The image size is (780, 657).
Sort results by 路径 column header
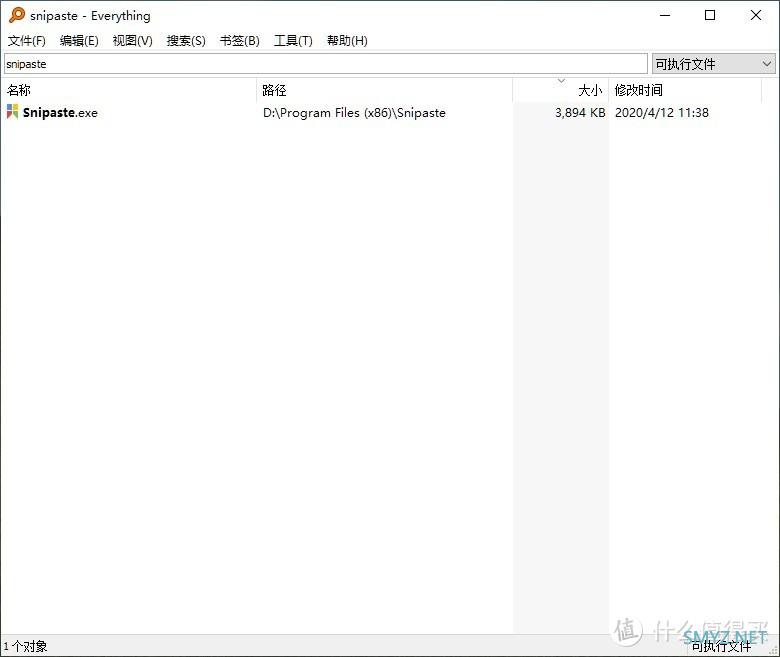tap(385, 90)
